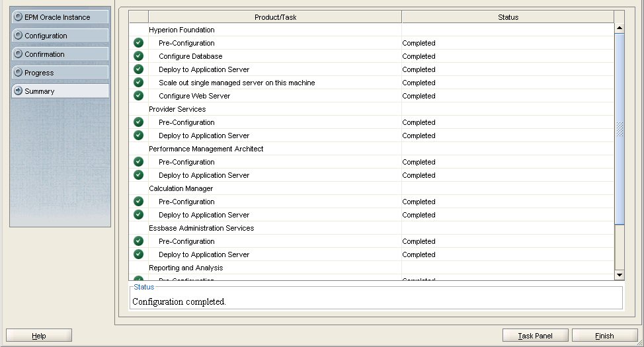Click check icon for Performance Management Architect Pre-Configuration

click(138, 162)
